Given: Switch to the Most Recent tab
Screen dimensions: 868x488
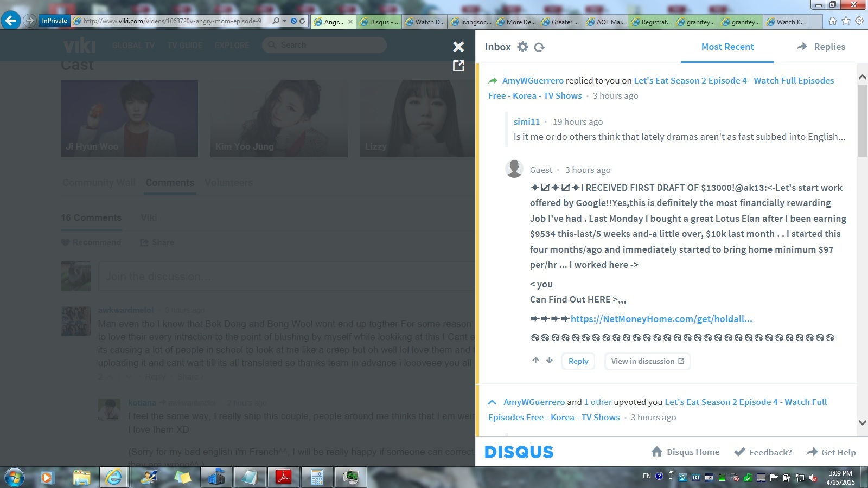Looking at the screenshot, I should (x=727, y=47).
